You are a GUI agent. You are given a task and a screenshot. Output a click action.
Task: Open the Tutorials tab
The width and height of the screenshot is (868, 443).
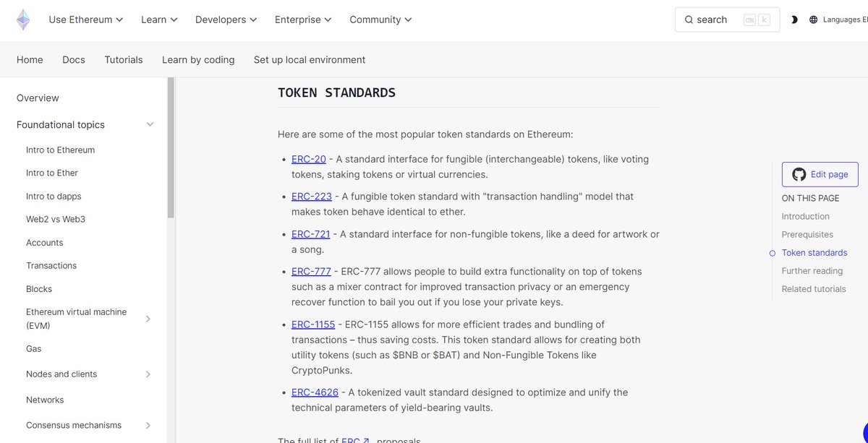pyautogui.click(x=124, y=60)
